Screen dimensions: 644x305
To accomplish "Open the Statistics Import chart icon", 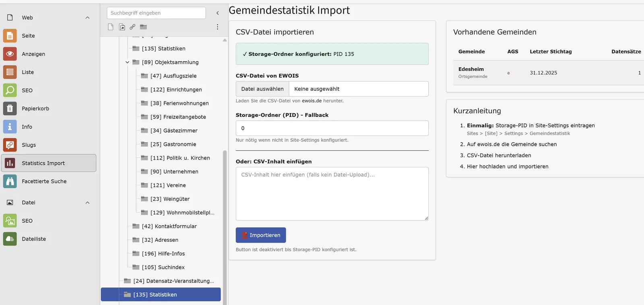I will tap(10, 163).
